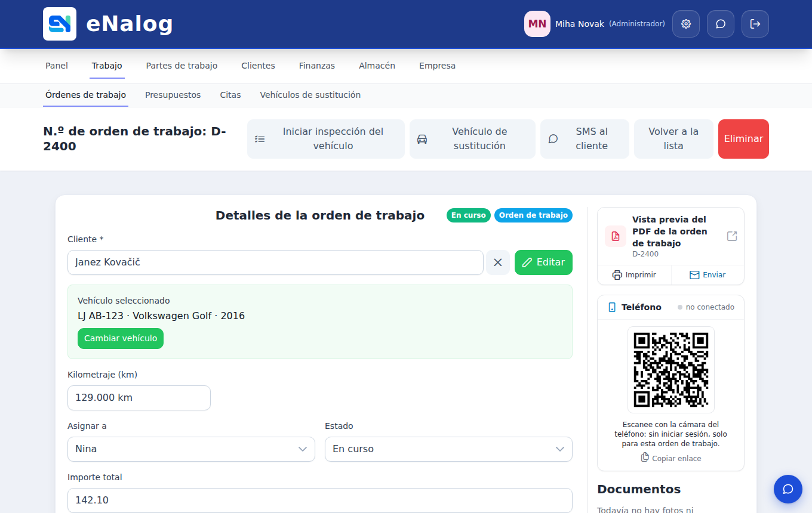Click the Teléfono phone icon
Image resolution: width=812 pixels, height=513 pixels.
pos(612,307)
